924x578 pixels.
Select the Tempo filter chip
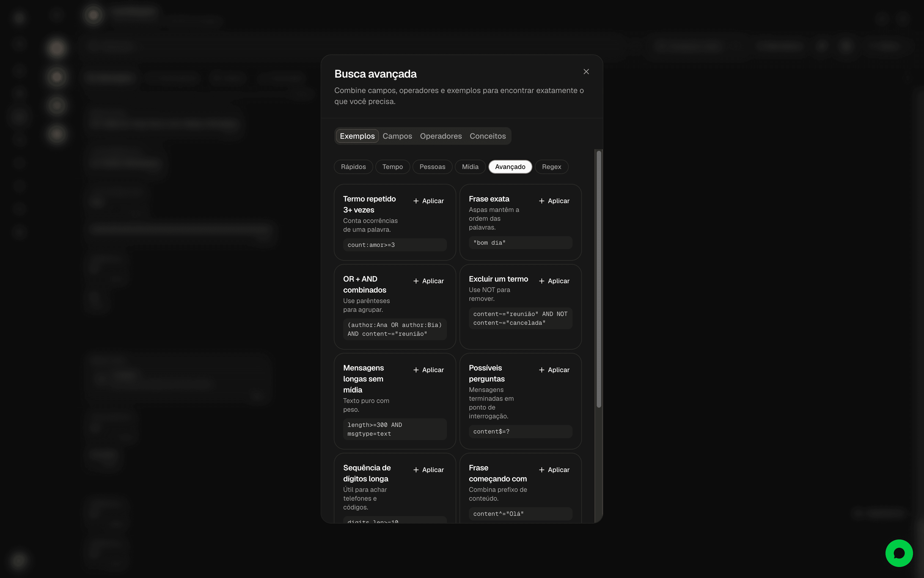(392, 167)
